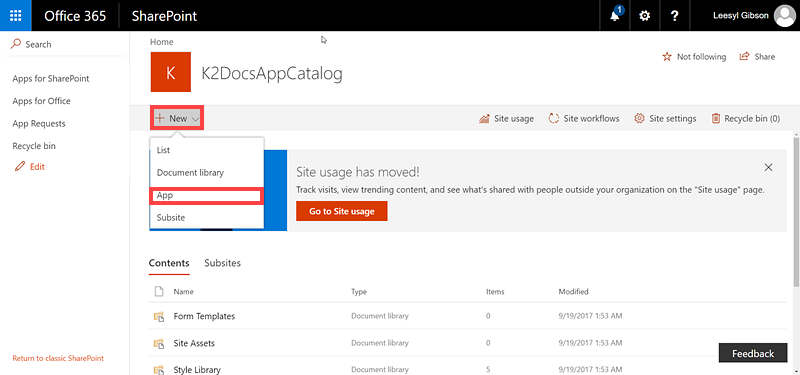Sort by the Modified column header
The width and height of the screenshot is (800, 375).
point(573,292)
